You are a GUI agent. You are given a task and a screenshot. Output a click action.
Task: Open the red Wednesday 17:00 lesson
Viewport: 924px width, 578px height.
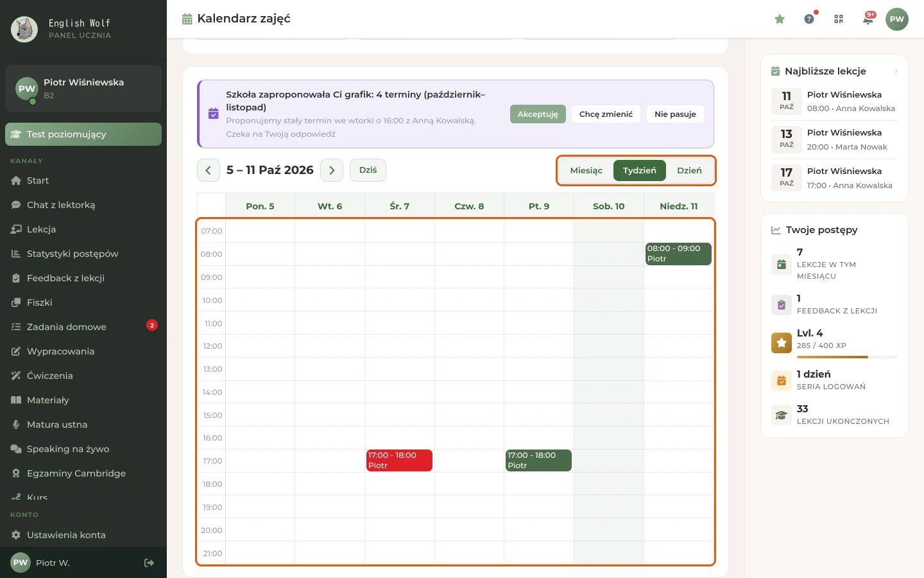click(x=399, y=460)
